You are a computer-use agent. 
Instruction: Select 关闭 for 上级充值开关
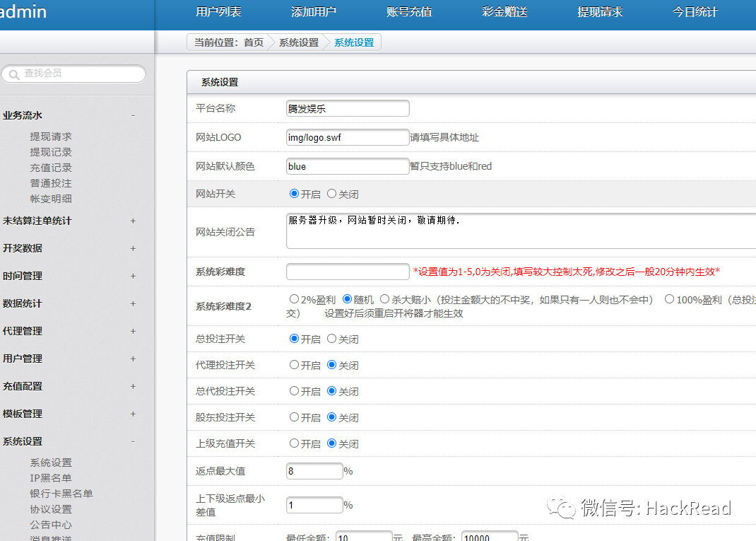[x=331, y=443]
